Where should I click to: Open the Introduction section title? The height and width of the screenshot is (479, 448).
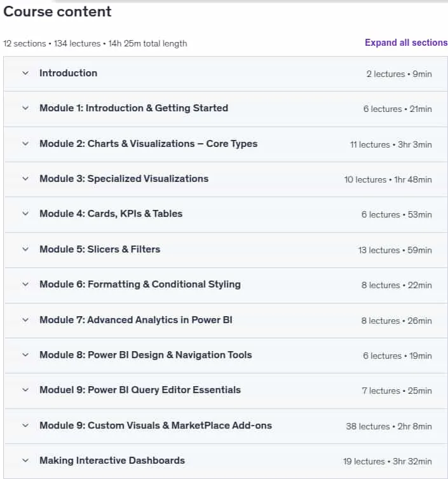tap(69, 73)
